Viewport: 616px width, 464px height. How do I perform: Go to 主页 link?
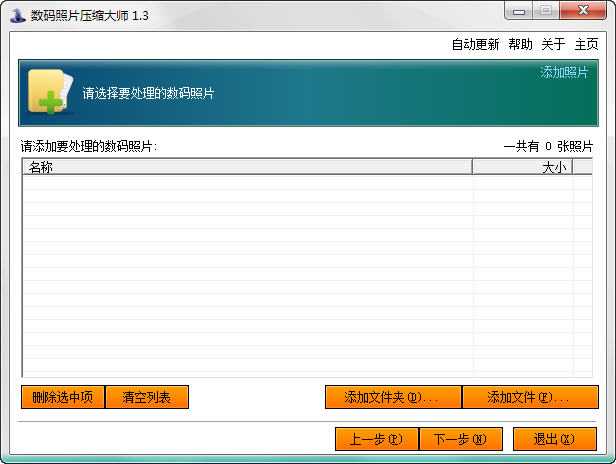[586, 44]
